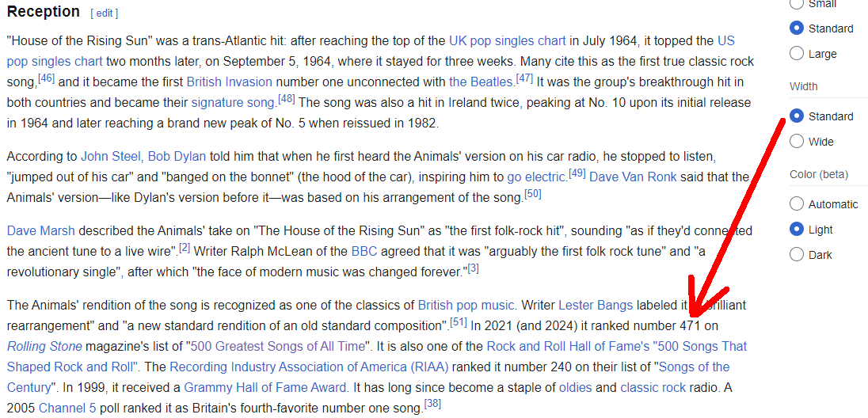Switch page width to Wide
The height and width of the screenshot is (418, 868).
pyautogui.click(x=797, y=142)
